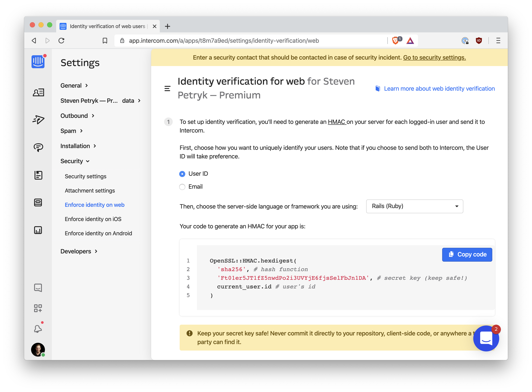This screenshot has height=392, width=532.
Task: Select the Email radio button
Action: pyautogui.click(x=182, y=187)
